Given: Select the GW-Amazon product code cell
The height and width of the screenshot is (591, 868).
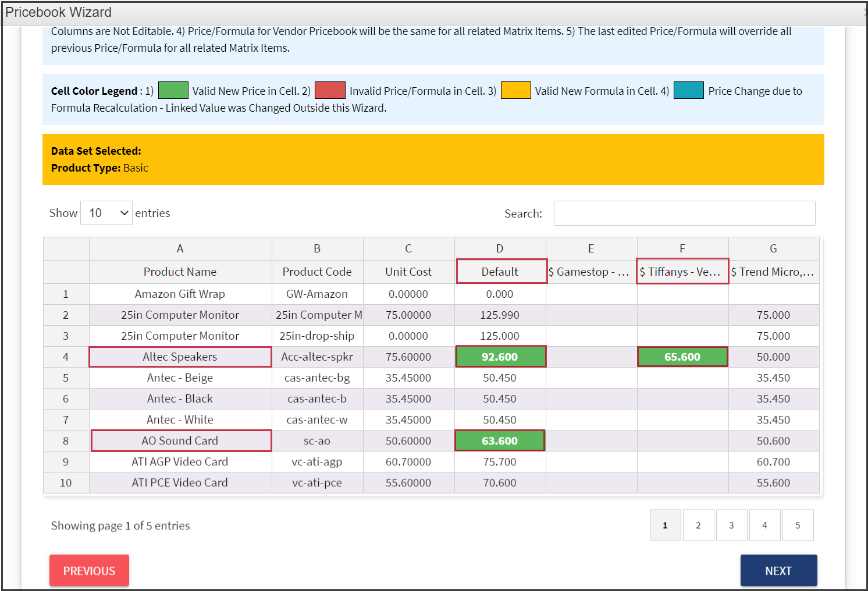Looking at the screenshot, I should [317, 294].
